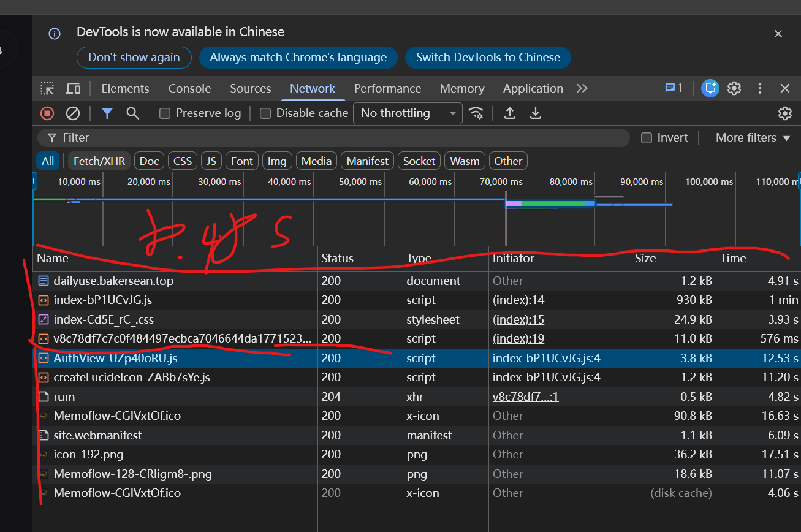
Task: Switch to the Console tab
Action: tap(190, 88)
